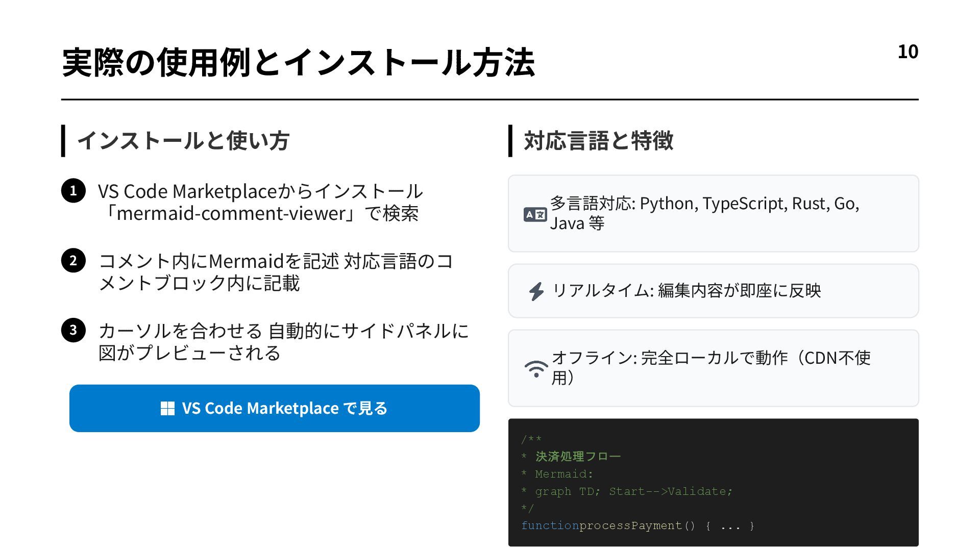Click the slide title 実際の使用例とインストール方法
980x551 pixels.
coord(299,63)
